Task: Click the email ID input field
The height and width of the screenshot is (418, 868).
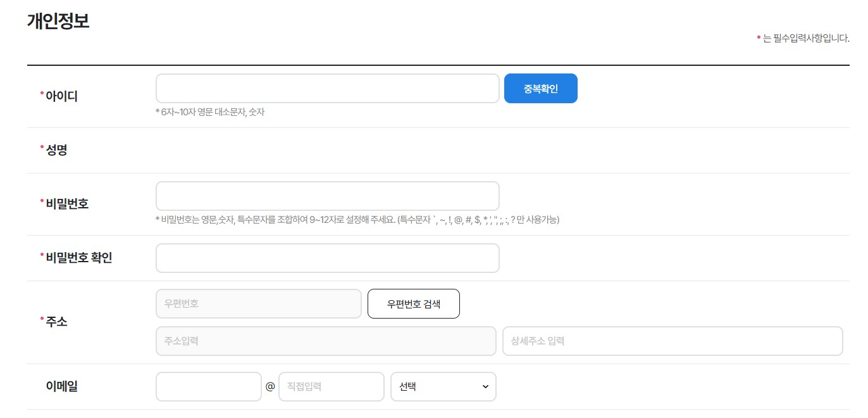Action: 209,386
